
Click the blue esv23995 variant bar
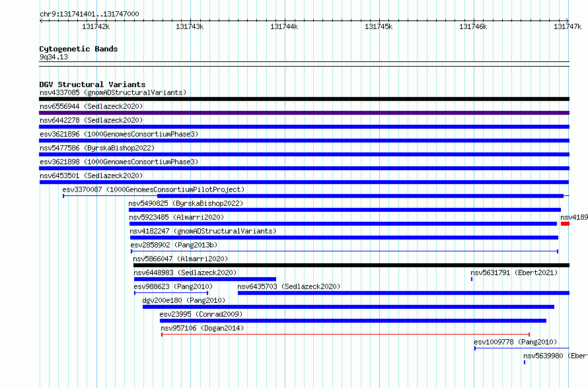[353, 321]
